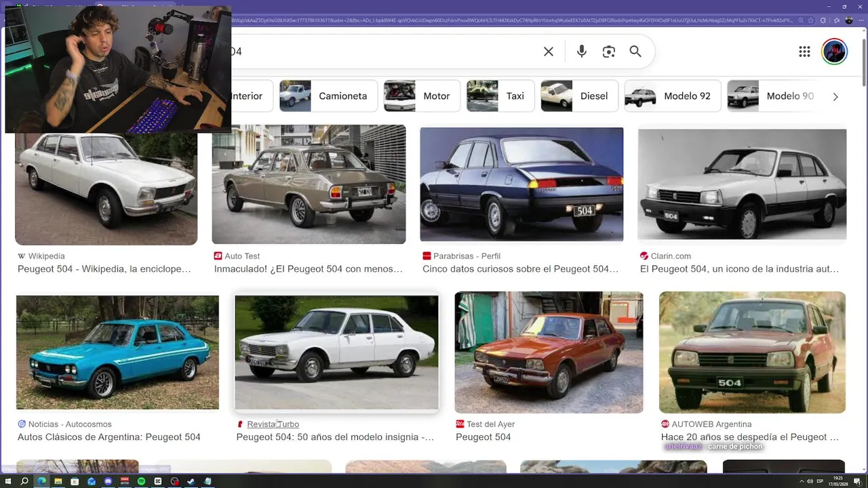Open the Parabrisas blue Peugeot rear image

coord(521,184)
